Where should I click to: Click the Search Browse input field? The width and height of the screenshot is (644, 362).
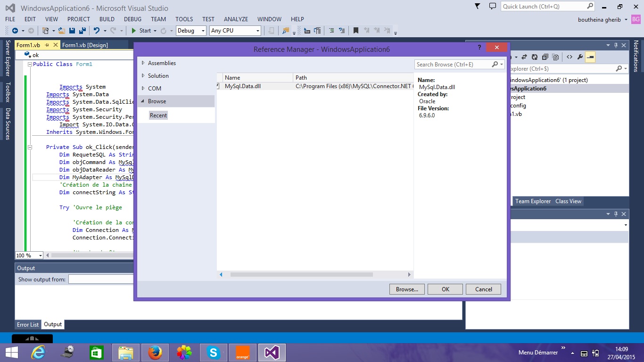pos(453,64)
